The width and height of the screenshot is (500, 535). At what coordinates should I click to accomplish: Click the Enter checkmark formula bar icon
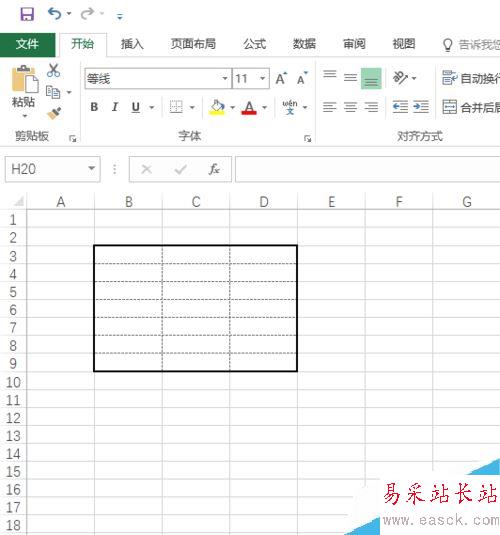pyautogui.click(x=181, y=169)
